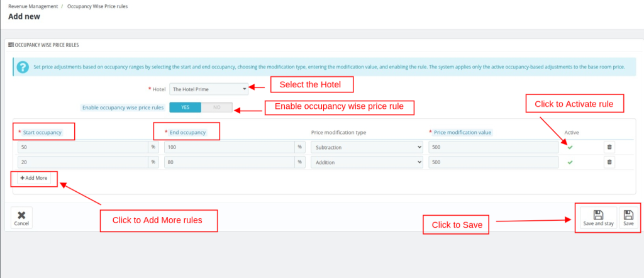644x278 pixels.
Task: Click panel header list icon
Action: click(11, 45)
